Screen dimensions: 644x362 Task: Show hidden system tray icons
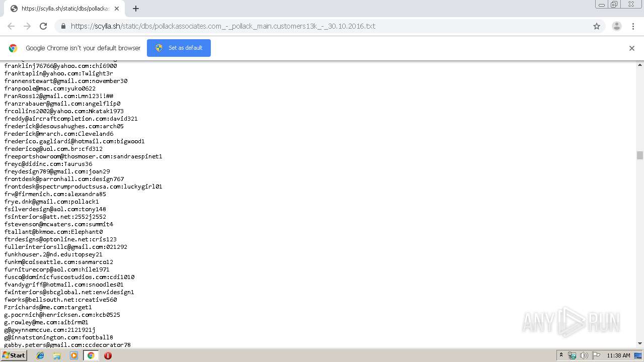click(561, 355)
